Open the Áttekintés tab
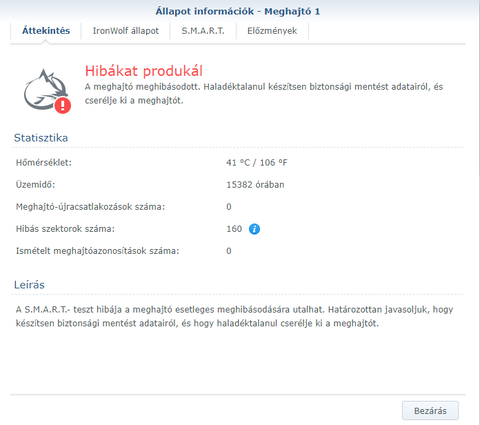480x425 pixels. 46,31
